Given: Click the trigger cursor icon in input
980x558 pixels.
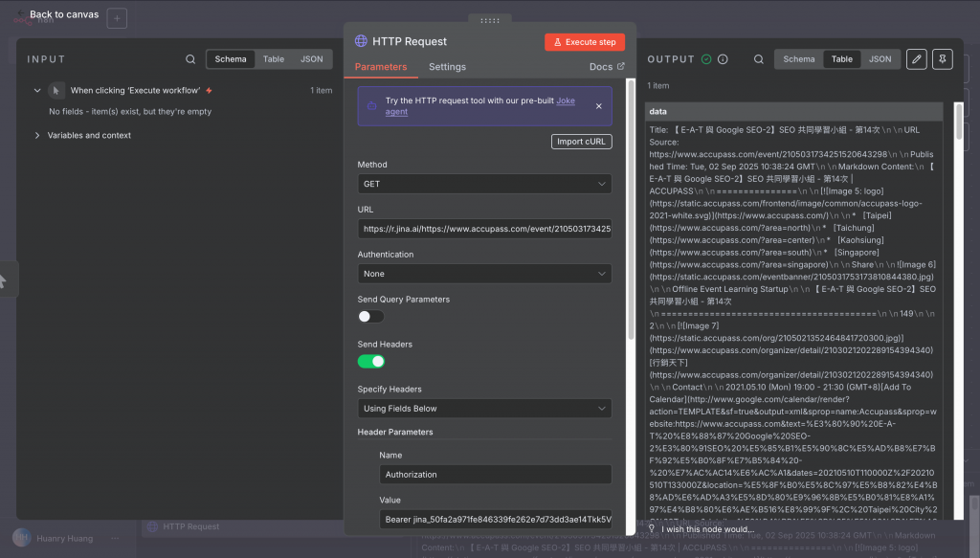Looking at the screenshot, I should 56,91.
